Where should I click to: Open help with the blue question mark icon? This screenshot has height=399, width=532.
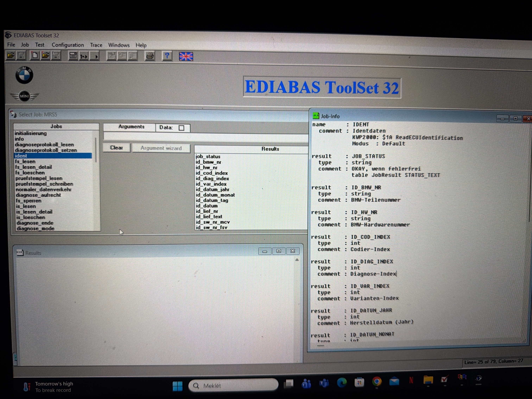[167, 56]
